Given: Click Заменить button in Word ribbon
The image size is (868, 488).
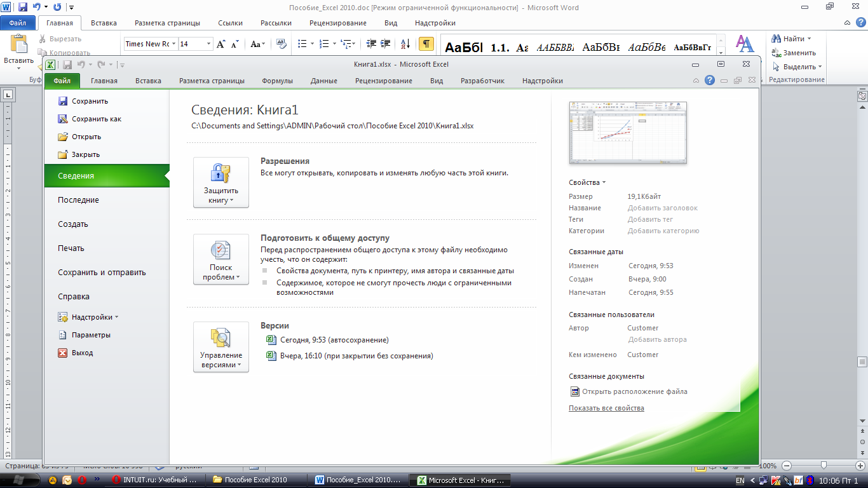Looking at the screenshot, I should (794, 53).
